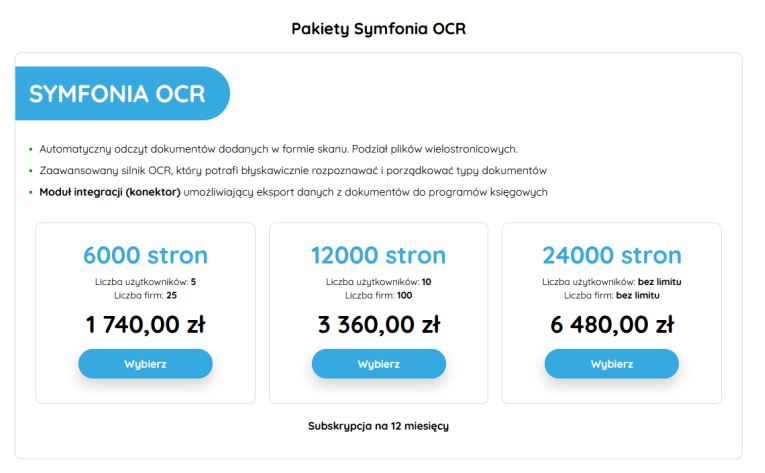Click Liczba firm: 100 line
Image resolution: width=765 pixels, height=473 pixels.
(x=379, y=295)
